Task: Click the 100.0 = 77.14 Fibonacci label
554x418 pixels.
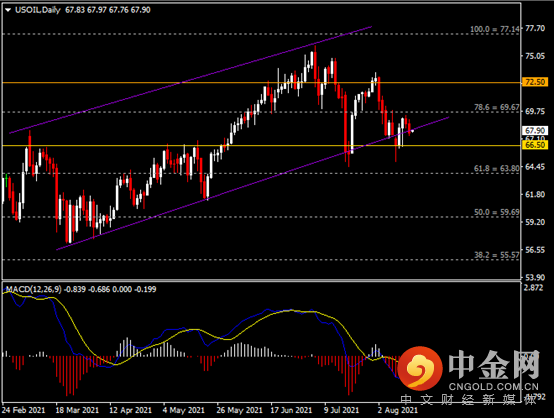Action: [495, 29]
